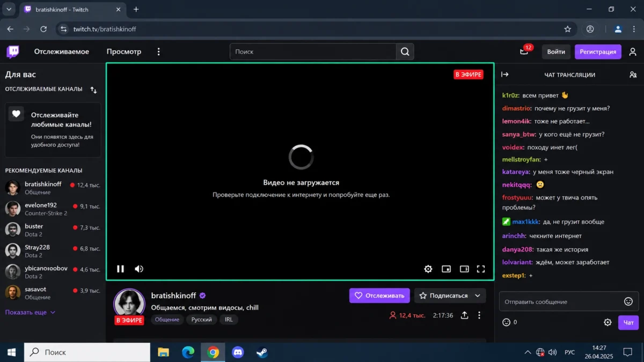Open video player settings gear
The width and height of the screenshot is (644, 362).
428,269
